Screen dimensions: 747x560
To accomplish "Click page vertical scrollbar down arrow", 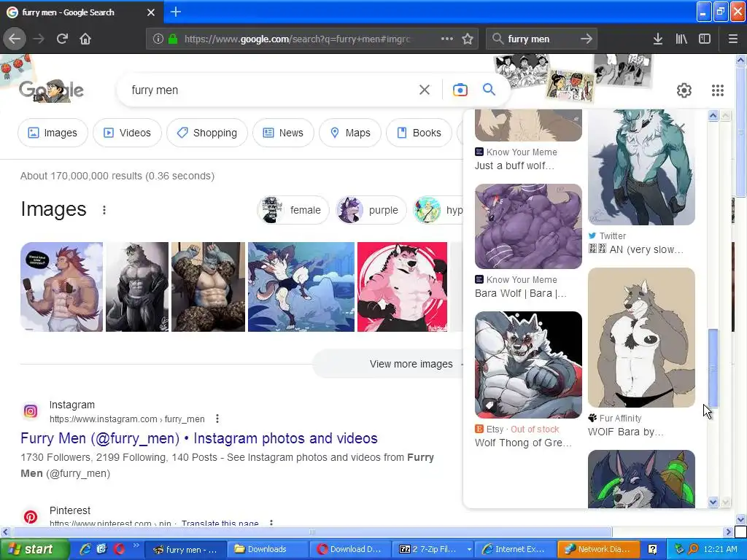I will click(741, 519).
